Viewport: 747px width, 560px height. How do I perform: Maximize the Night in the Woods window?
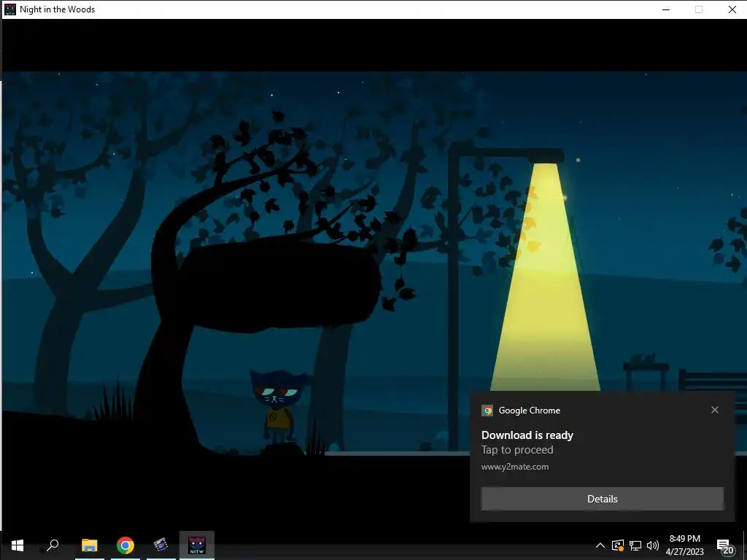tap(698, 9)
